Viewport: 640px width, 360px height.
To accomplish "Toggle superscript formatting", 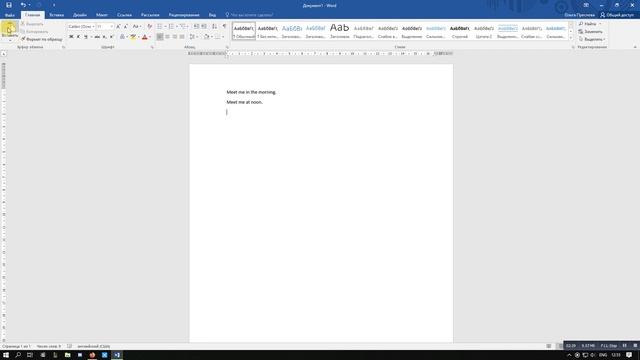I will pos(111,37).
